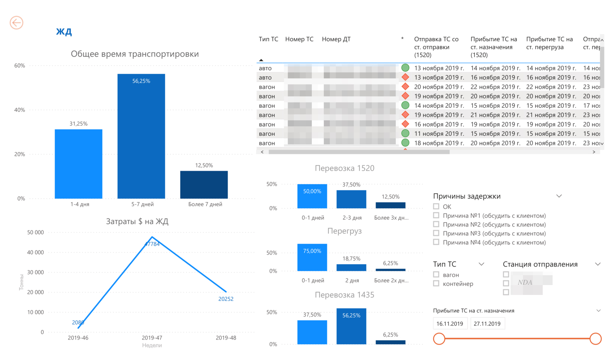Click green circle in 18 ноября вагон row
The image size is (614, 364).
tap(405, 143)
